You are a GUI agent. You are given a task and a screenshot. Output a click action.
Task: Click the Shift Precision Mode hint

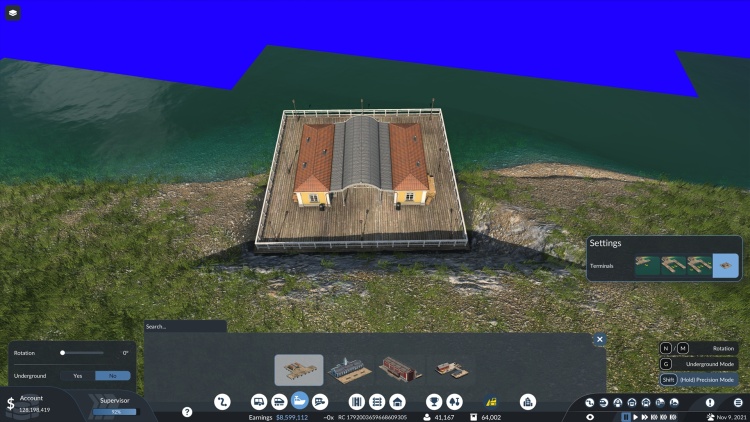point(699,379)
